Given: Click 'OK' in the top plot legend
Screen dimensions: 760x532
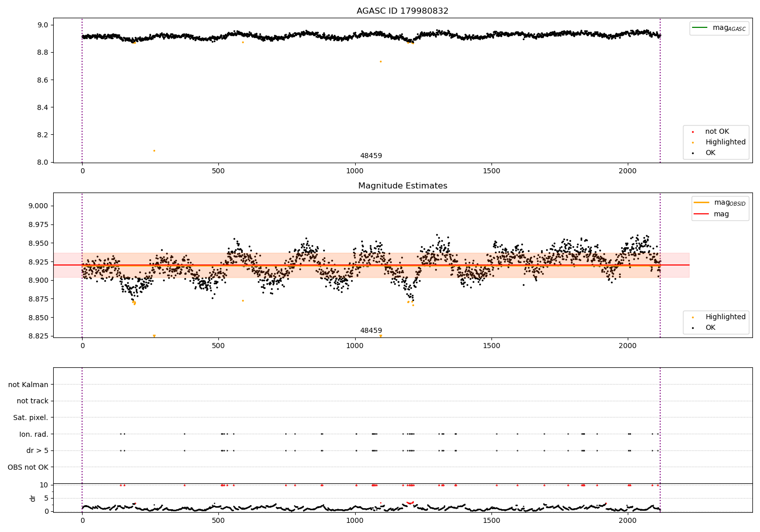Looking at the screenshot, I should tap(710, 153).
